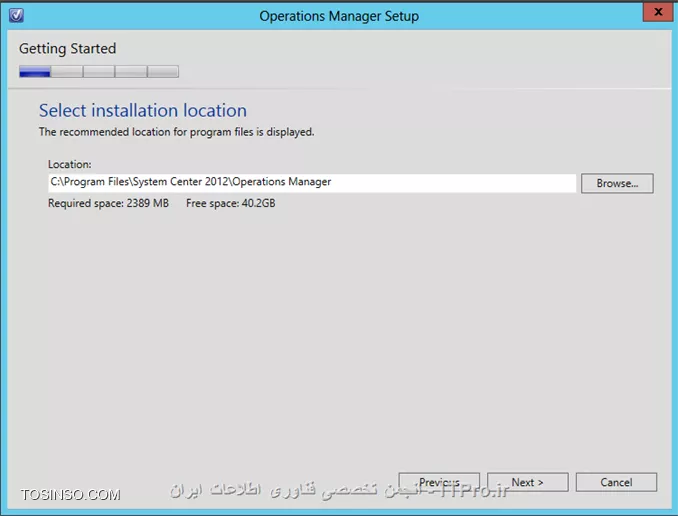Click the 'Select installation location' heading
678x516 pixels.
click(x=143, y=110)
